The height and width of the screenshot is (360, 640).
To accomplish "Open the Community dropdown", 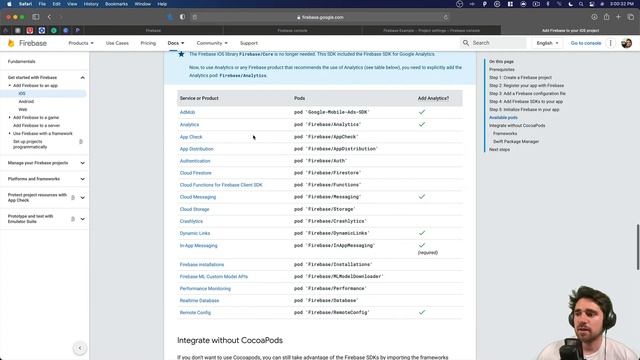I will coord(212,43).
